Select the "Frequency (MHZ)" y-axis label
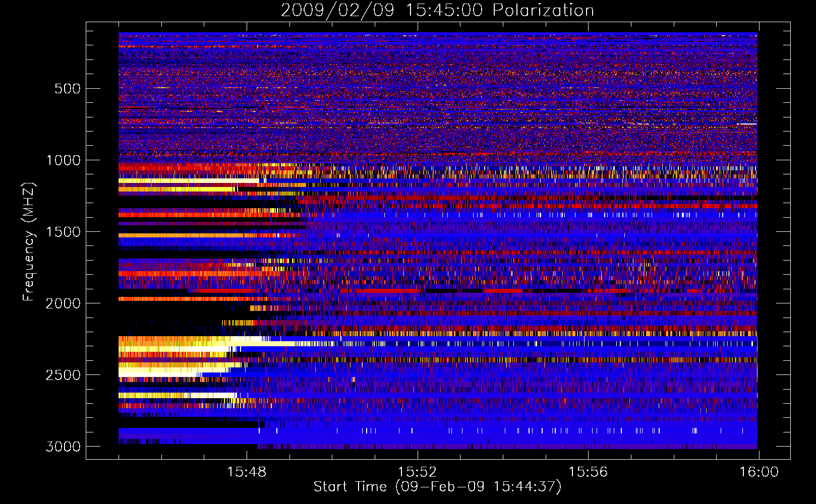The image size is (816, 504). click(x=29, y=242)
